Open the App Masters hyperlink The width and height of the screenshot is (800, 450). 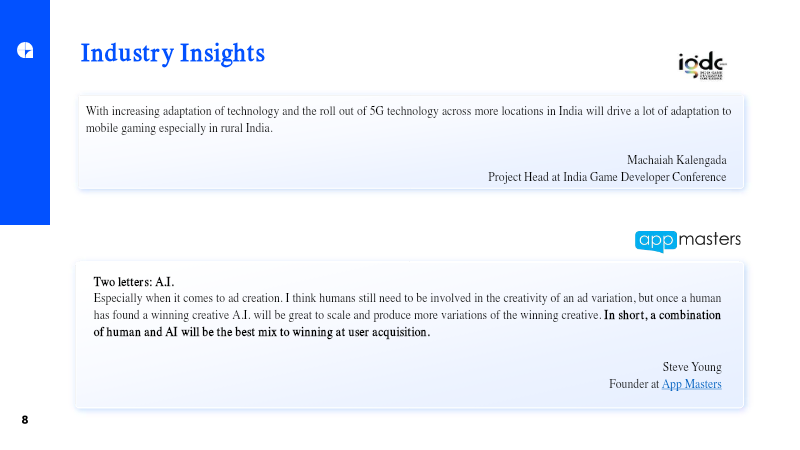tap(691, 384)
